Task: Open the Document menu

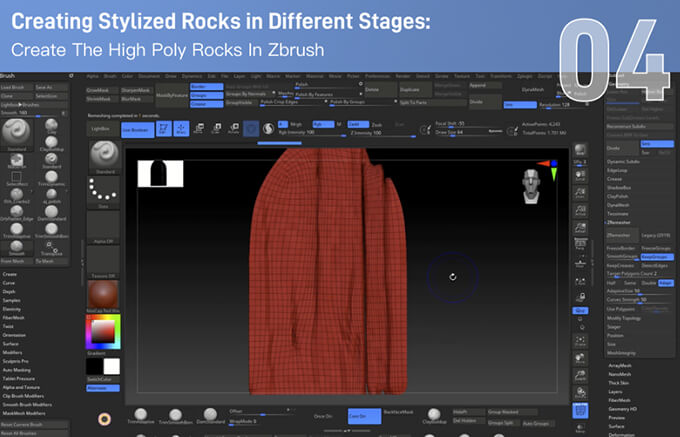Action: click(149, 76)
